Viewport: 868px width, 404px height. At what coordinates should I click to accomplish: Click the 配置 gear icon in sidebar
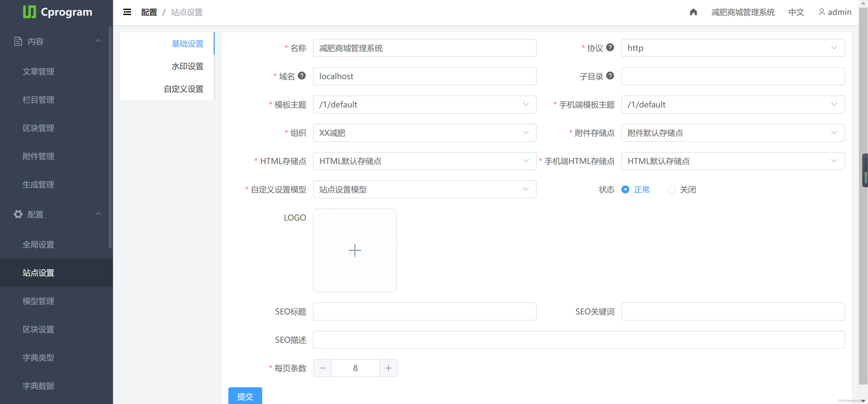[18, 214]
